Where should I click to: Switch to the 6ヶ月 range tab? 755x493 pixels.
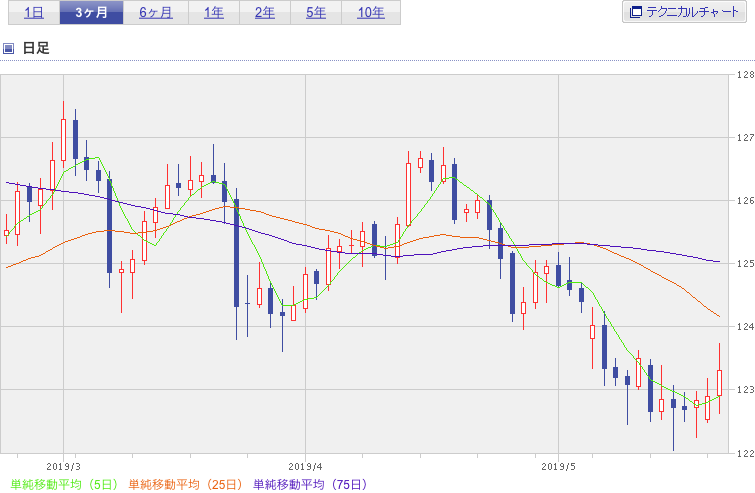156,13
